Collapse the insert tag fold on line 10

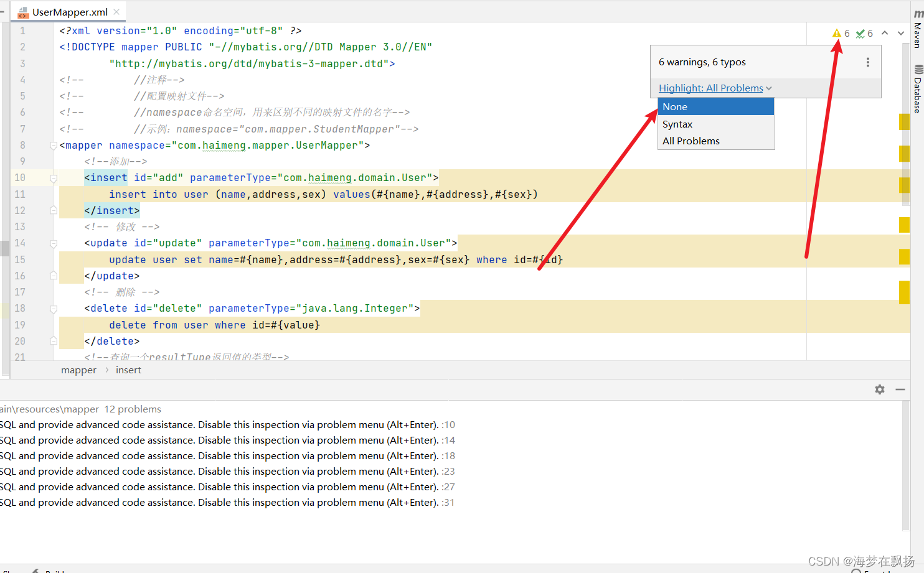click(x=54, y=179)
